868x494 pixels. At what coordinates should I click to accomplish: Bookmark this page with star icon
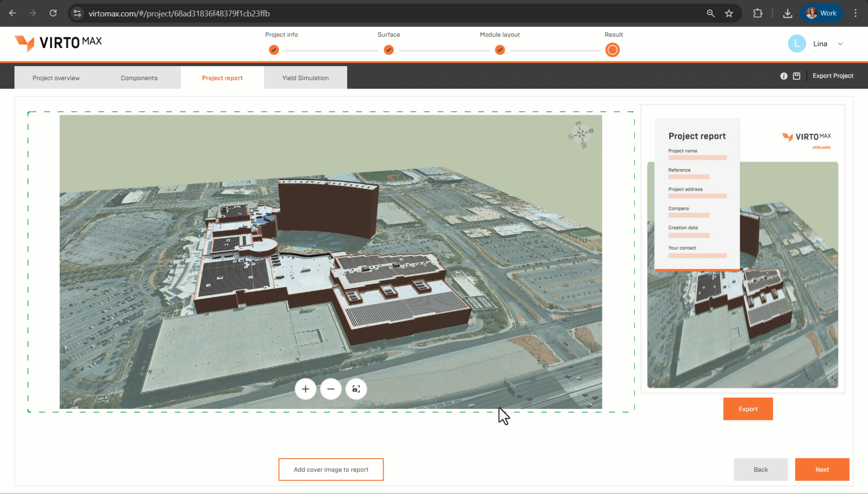pos(729,13)
